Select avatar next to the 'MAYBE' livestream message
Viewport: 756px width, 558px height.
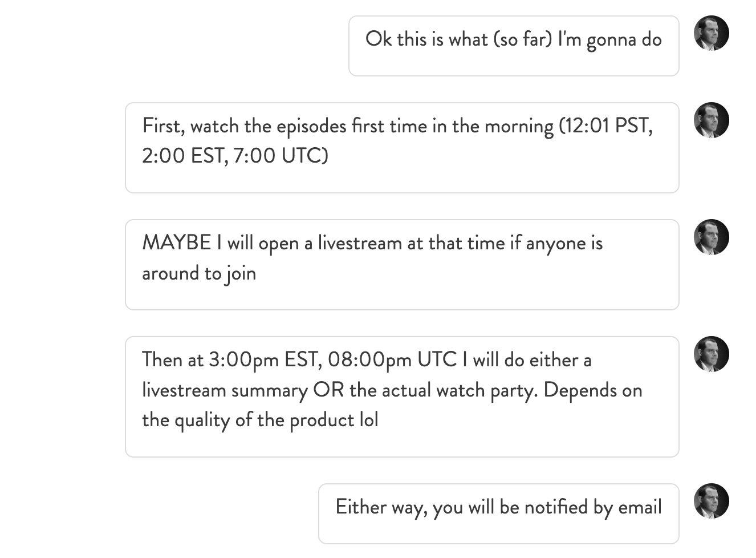711,237
